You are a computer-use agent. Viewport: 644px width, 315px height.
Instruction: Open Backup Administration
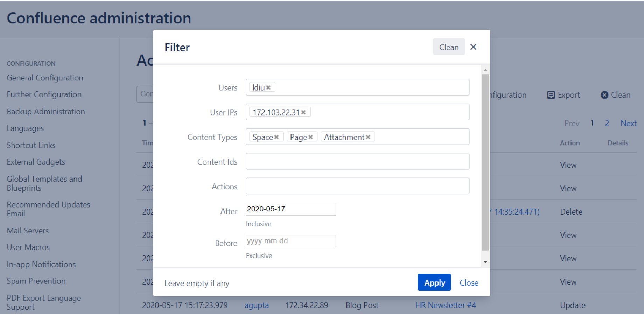pyautogui.click(x=46, y=112)
